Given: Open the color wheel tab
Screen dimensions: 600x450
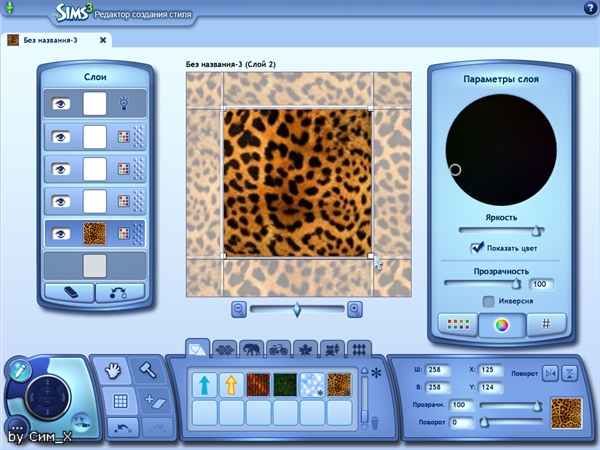Looking at the screenshot, I should 501,324.
